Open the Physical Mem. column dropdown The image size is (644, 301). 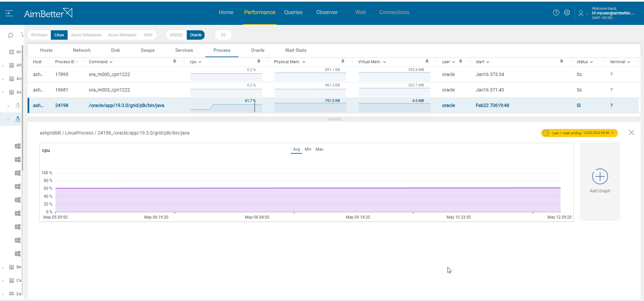pos(304,62)
